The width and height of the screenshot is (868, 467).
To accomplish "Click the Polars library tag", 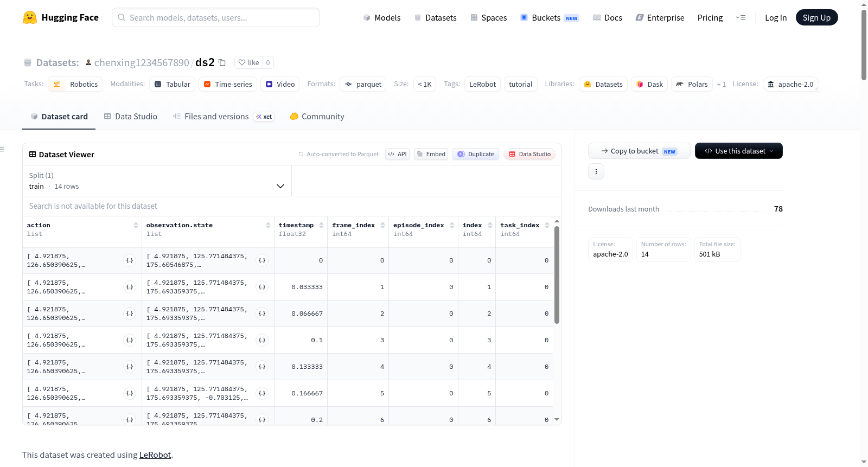I will point(692,84).
